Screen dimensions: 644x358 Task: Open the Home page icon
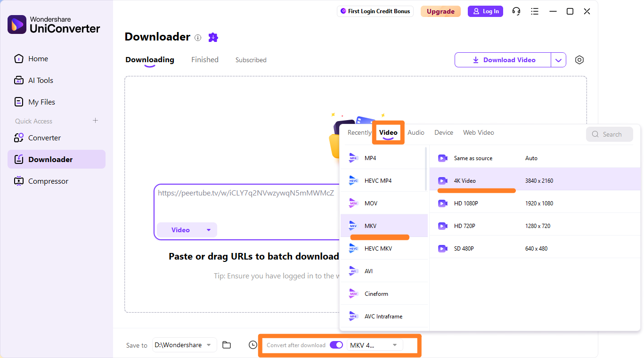coord(19,59)
